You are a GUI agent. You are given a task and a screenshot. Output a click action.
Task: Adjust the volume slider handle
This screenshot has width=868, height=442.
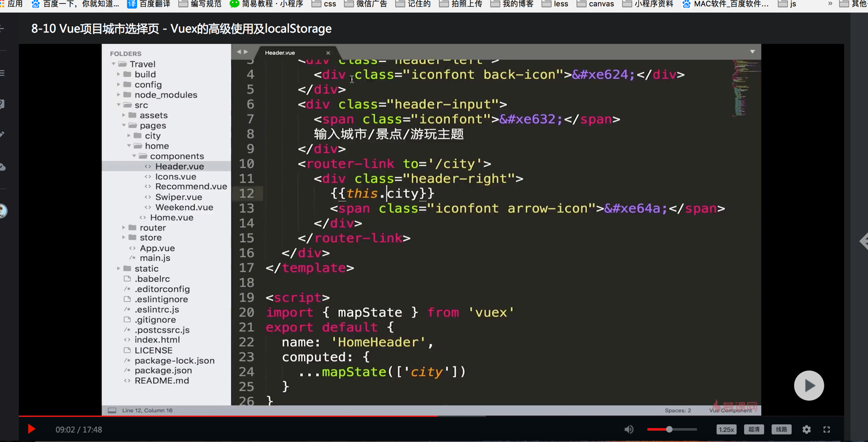click(x=669, y=429)
